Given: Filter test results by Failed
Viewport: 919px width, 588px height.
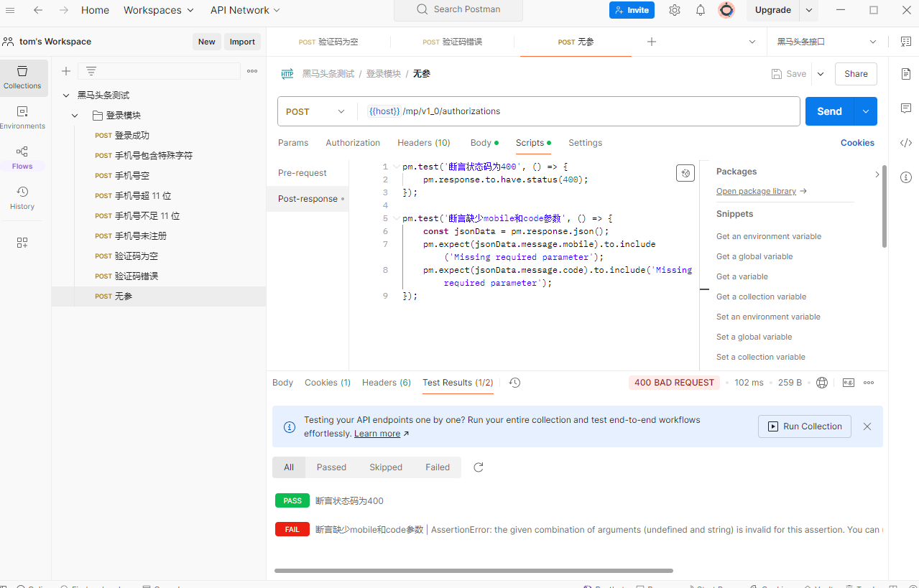Looking at the screenshot, I should [438, 467].
